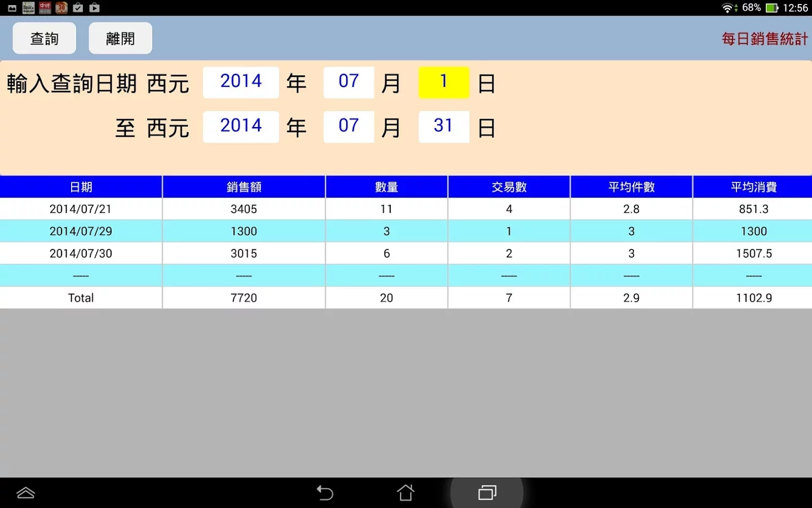
Task: Click average spend 851.3
Action: [x=753, y=209]
